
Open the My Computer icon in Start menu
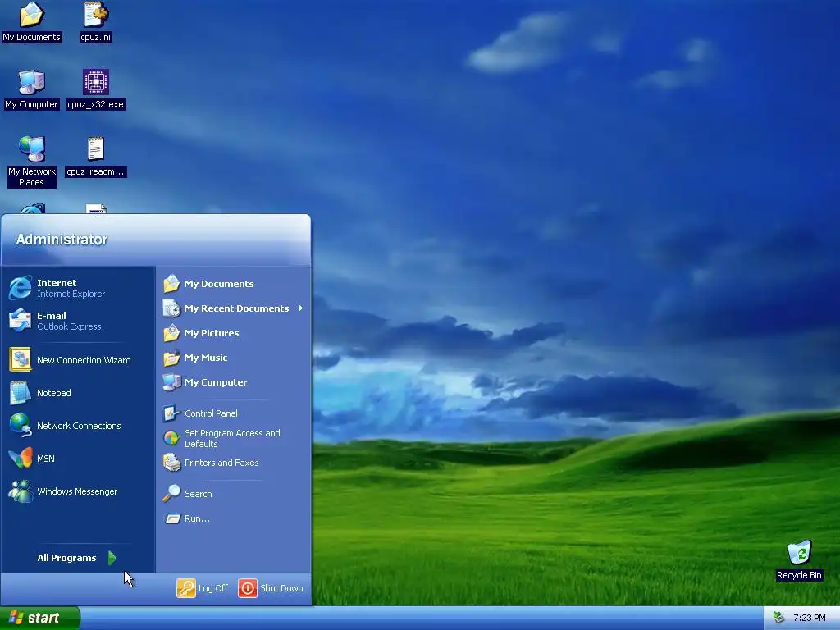click(171, 382)
